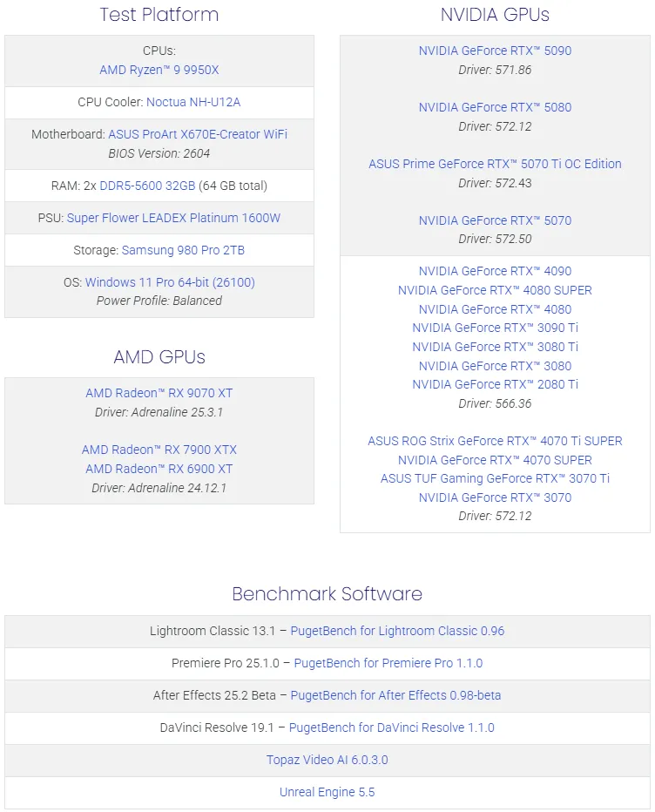
Task: Open ASUS ROG Strix RTX 4070 Ti SUPER
Action: (495, 441)
